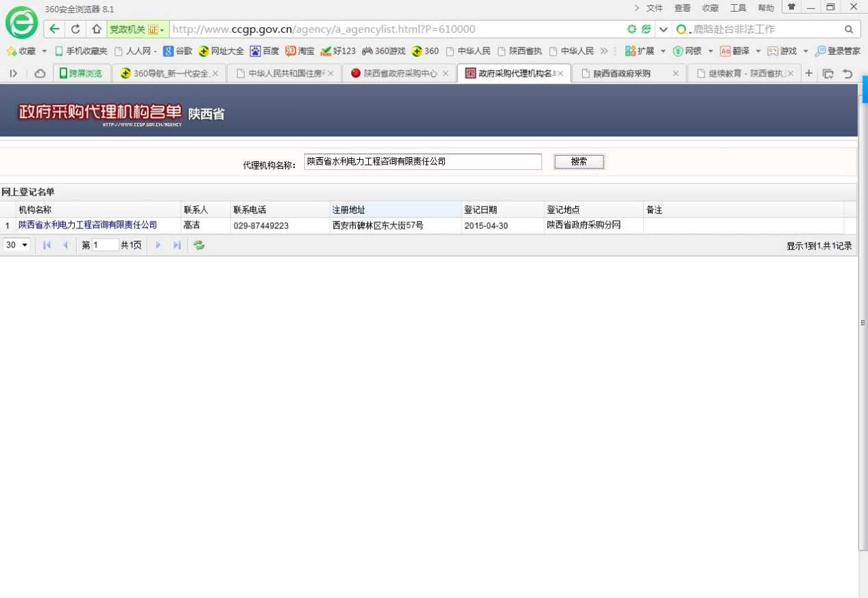Open 好123 bookmark
Viewport: 868px width, 598px height.
338,51
